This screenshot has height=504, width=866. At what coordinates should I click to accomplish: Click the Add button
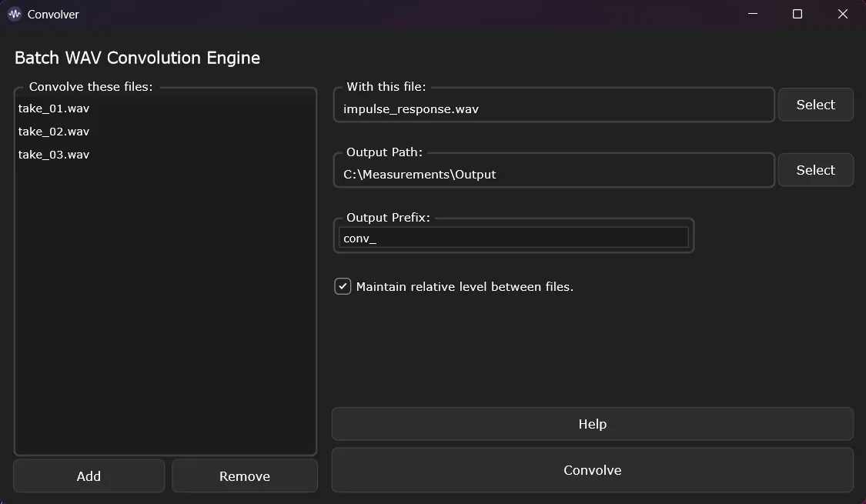[89, 476]
